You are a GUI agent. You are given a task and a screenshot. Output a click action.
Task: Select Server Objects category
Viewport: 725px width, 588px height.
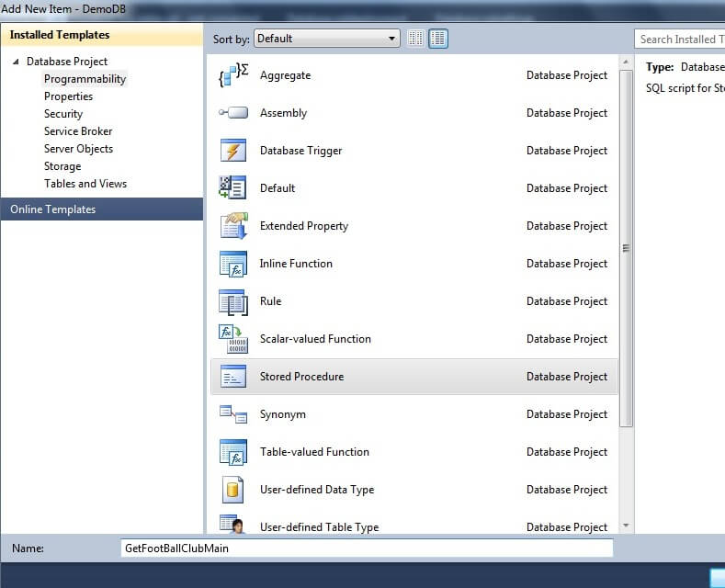tap(79, 149)
